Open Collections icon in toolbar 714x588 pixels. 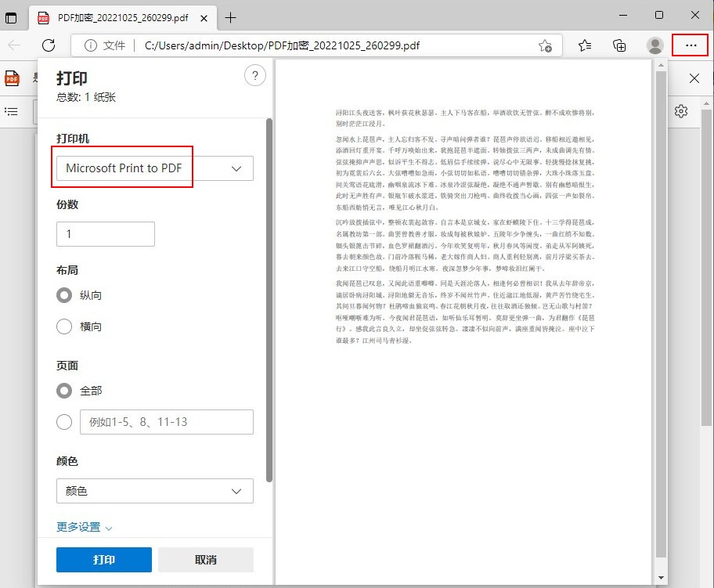[x=619, y=45]
